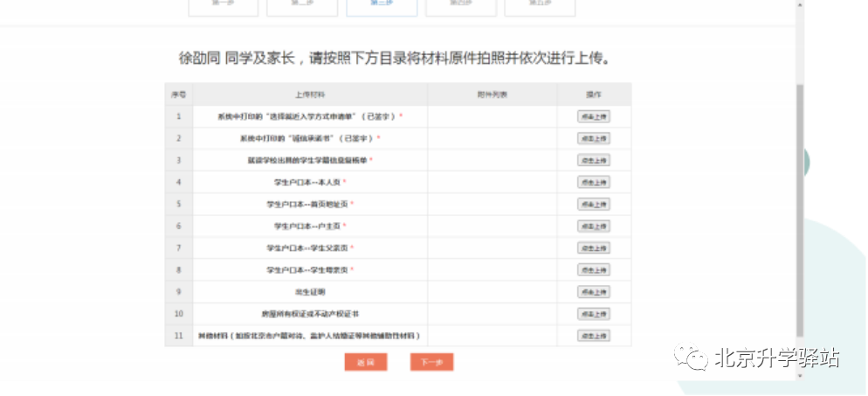Upload file for 学生户口本--首页地址页 row
Image resolution: width=868 pixels, height=396 pixels.
point(594,205)
